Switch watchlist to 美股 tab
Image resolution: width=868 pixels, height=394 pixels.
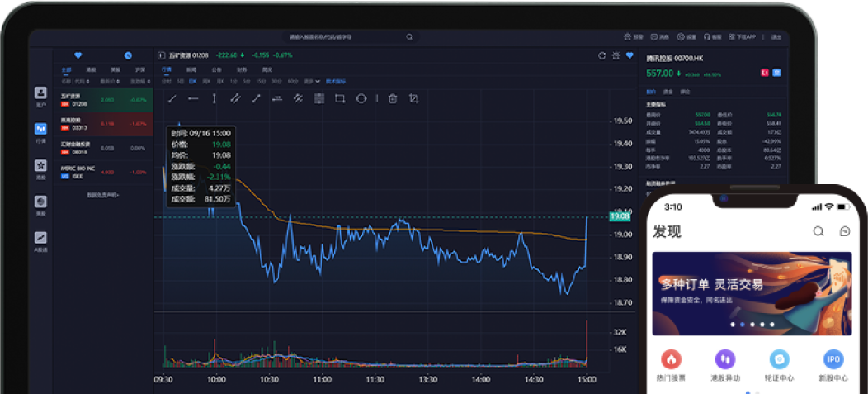pos(116,70)
